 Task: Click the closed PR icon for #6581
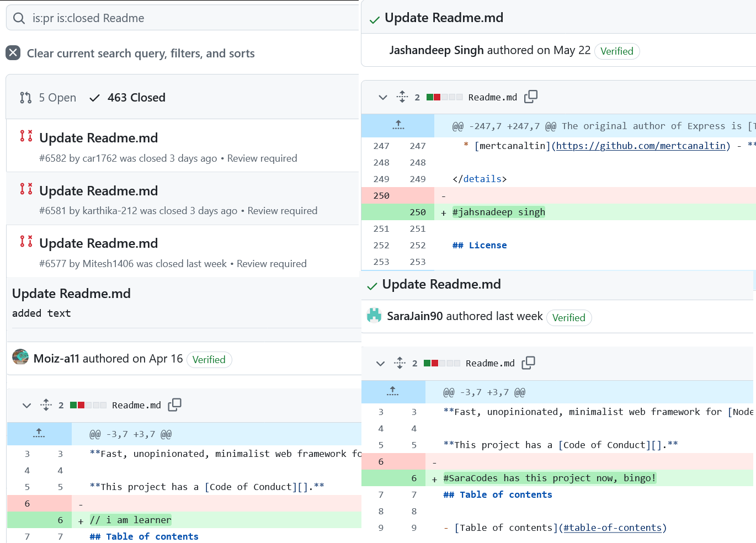click(x=26, y=189)
